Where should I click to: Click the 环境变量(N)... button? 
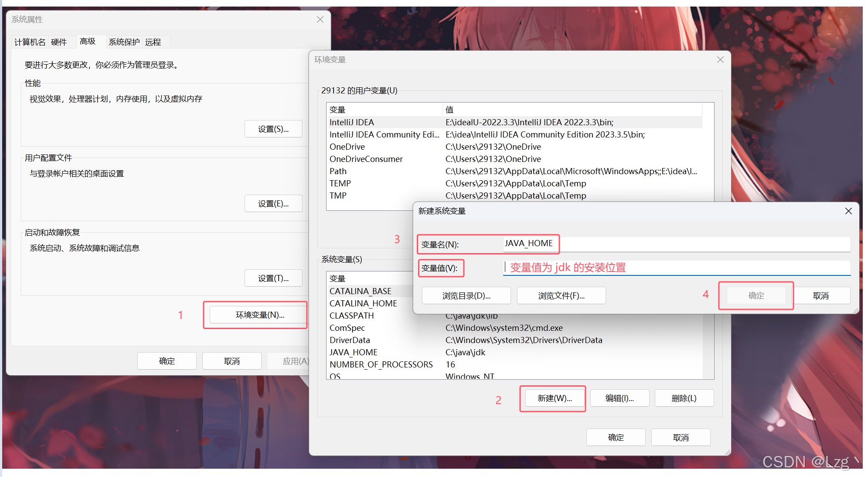click(x=260, y=315)
